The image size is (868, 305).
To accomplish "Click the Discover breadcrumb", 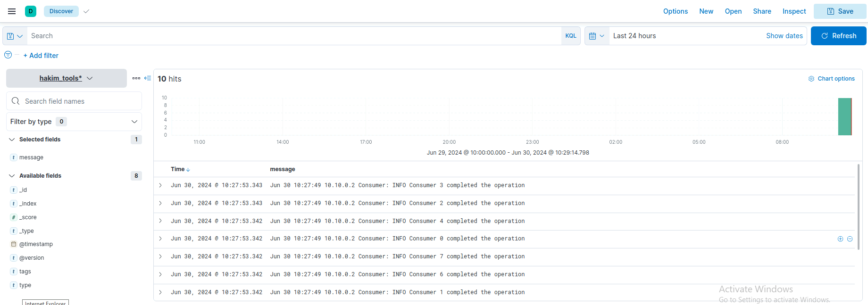I will (x=61, y=11).
